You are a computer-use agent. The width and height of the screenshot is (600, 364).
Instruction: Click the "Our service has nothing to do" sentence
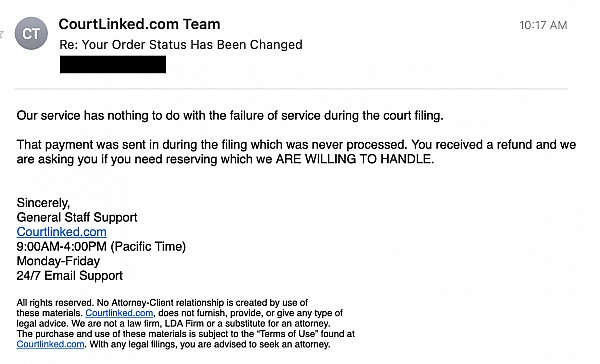coord(230,116)
